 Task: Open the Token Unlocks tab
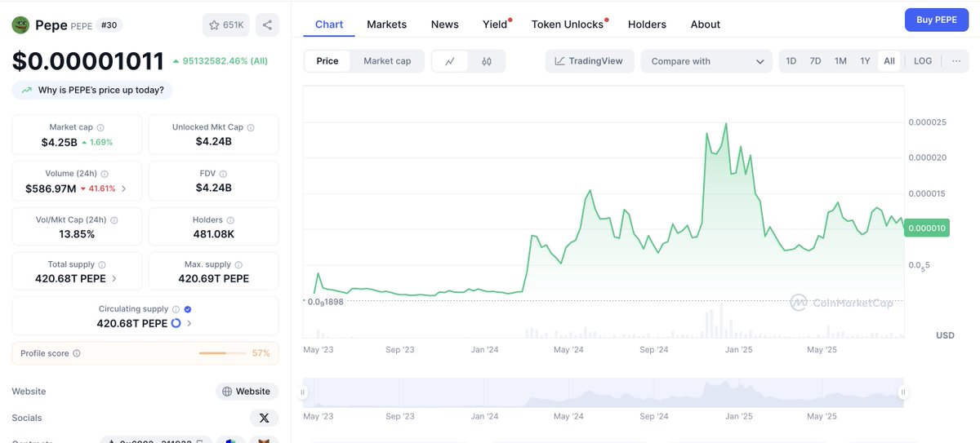pyautogui.click(x=568, y=24)
